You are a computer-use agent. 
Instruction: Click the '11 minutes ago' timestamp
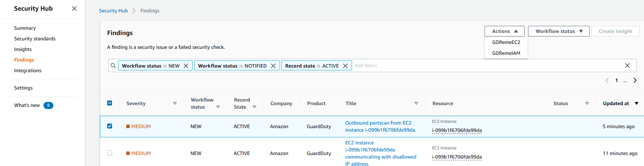tap(620, 153)
